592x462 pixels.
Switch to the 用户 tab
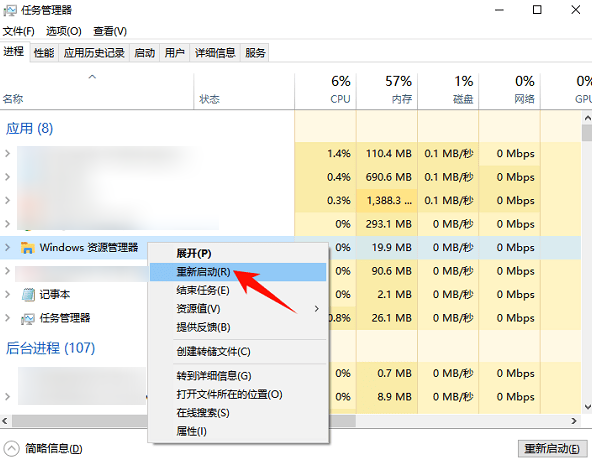[x=174, y=53]
